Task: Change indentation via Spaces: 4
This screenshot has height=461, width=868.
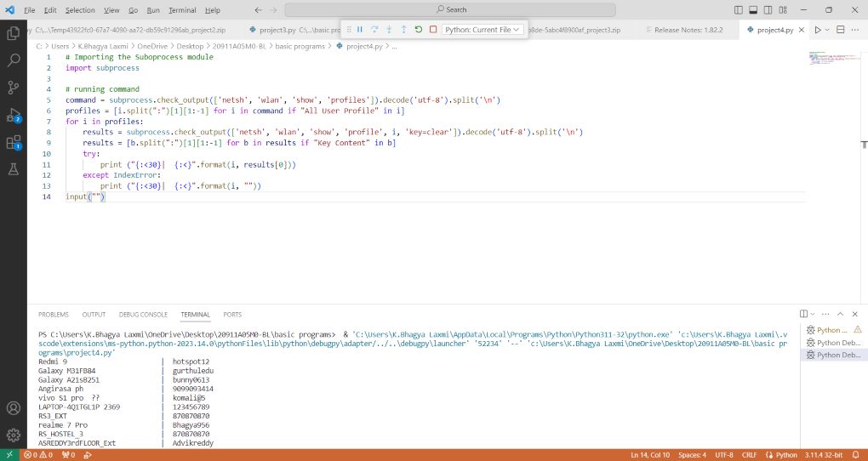Action: (x=692, y=455)
